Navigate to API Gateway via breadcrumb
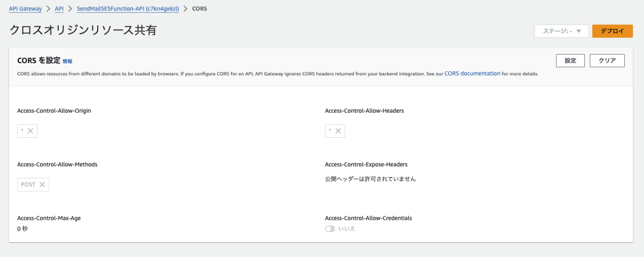Image resolution: width=644 pixels, height=257 pixels. coord(25,8)
